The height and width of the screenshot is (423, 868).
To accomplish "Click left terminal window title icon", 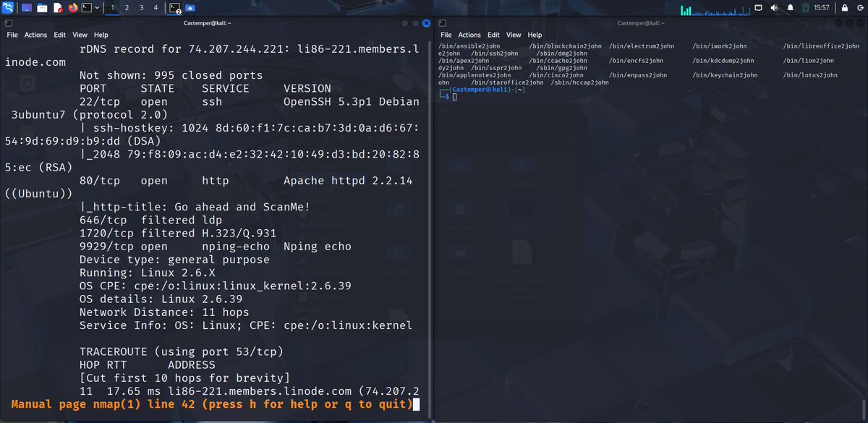I will tap(7, 23).
